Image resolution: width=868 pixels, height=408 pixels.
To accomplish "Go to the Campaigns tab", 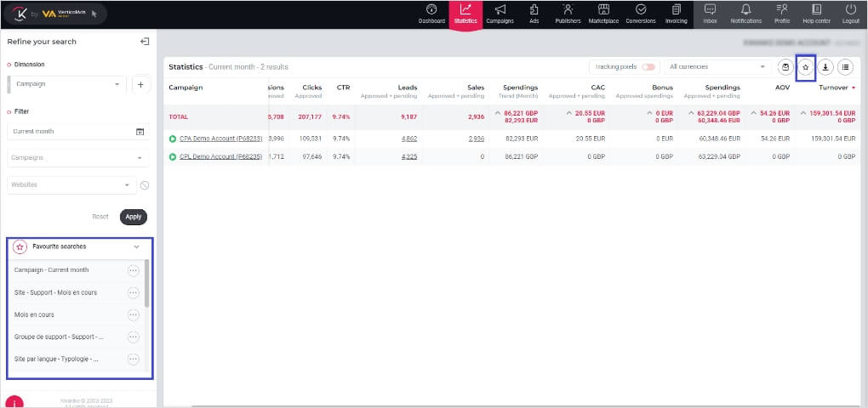I will 500,14.
